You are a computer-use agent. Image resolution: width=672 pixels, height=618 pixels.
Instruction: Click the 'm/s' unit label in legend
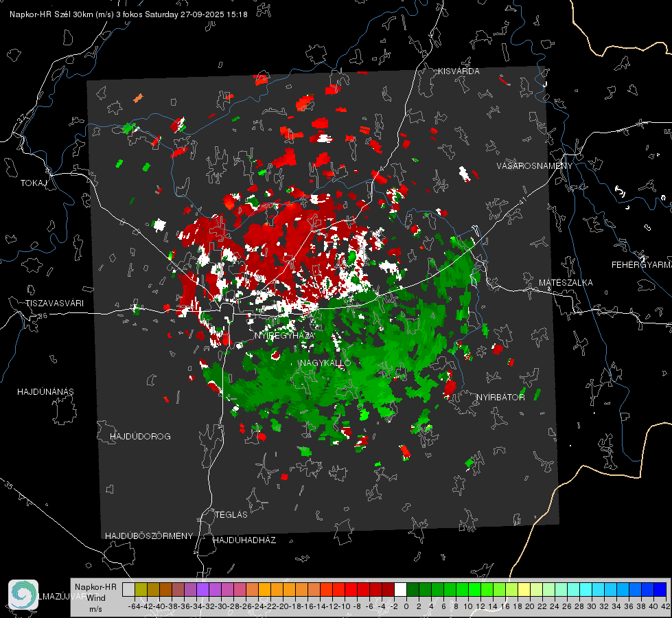[95, 609]
